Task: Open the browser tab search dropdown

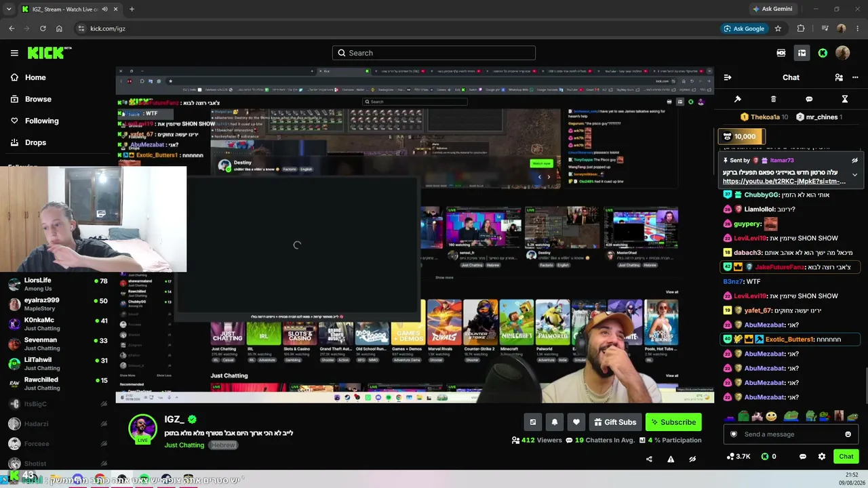Action: [9, 9]
